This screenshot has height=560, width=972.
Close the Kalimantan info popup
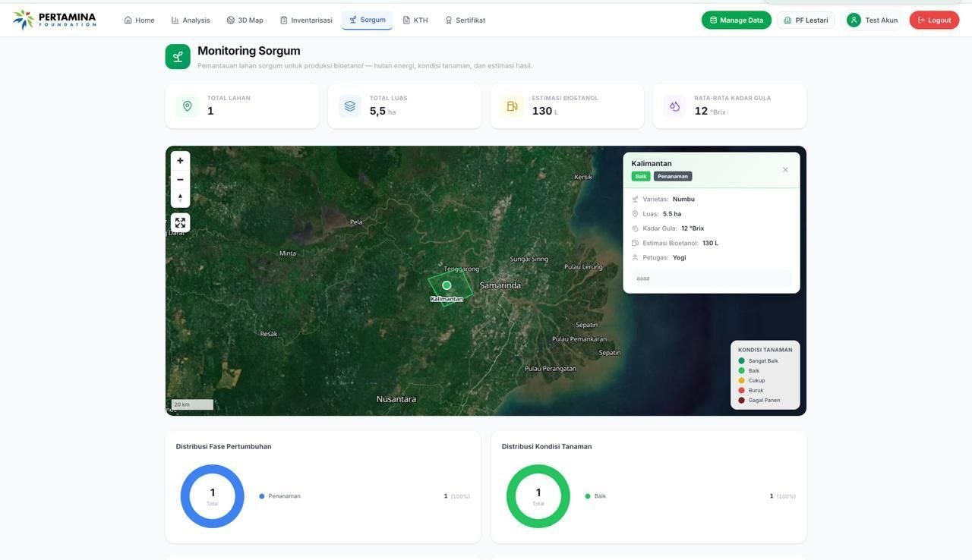(x=785, y=170)
